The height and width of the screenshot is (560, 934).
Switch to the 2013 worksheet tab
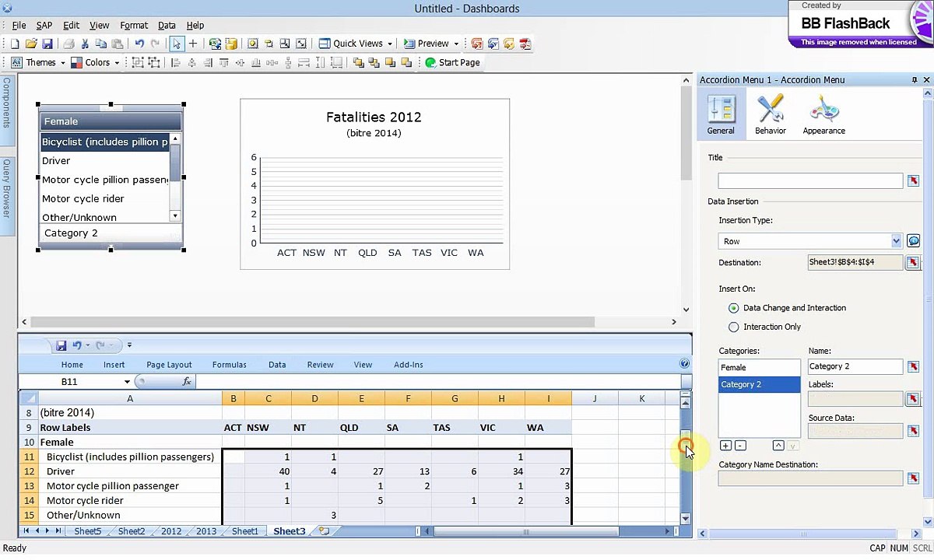pos(206,531)
